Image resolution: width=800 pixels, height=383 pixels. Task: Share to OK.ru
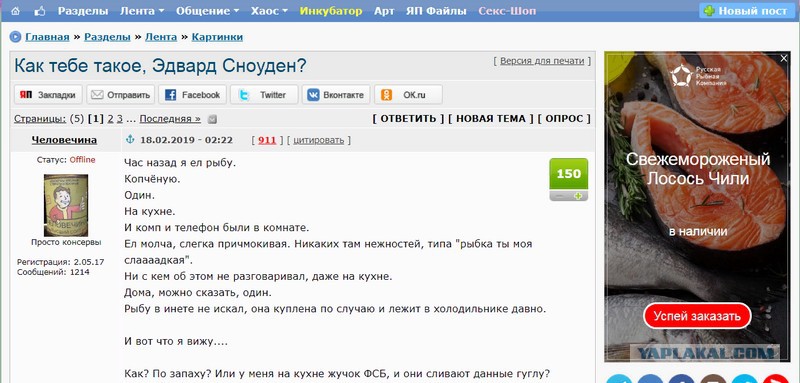(x=408, y=95)
